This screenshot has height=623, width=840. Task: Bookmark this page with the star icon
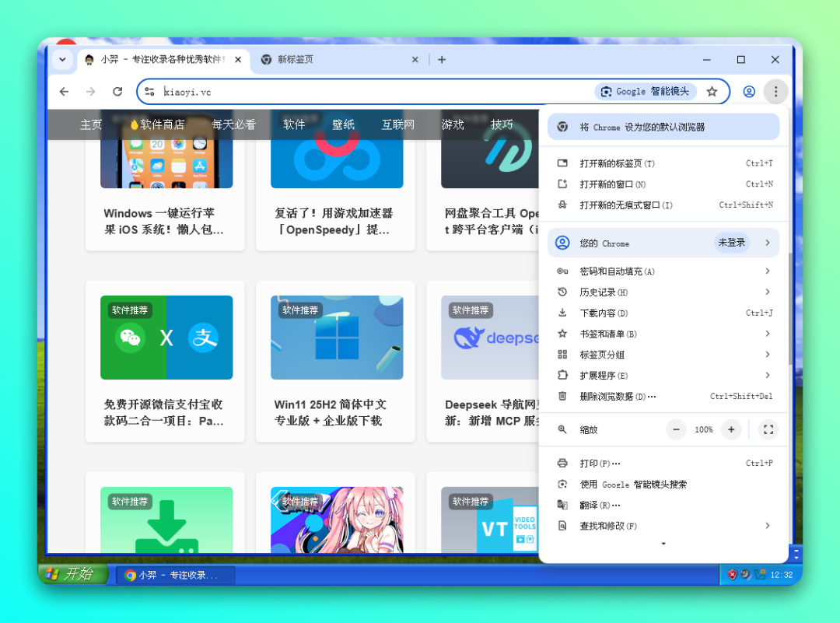coord(712,92)
